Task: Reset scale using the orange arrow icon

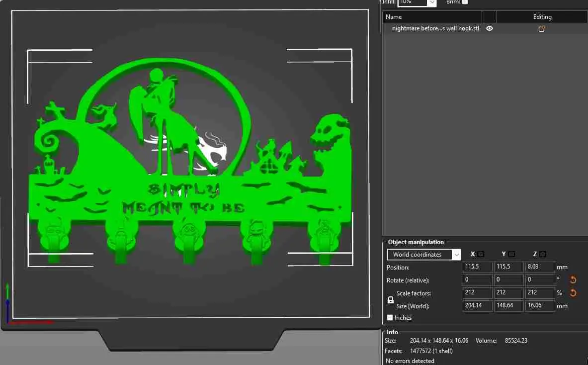Action: coord(573,293)
